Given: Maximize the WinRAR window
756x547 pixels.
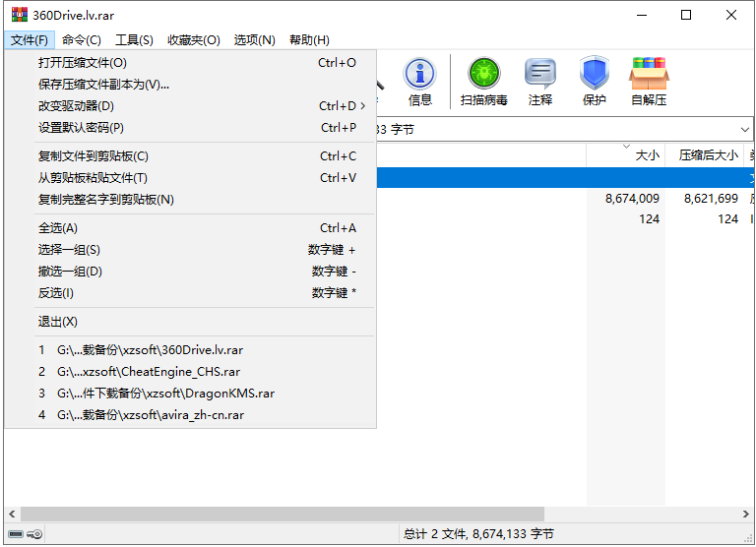Looking at the screenshot, I should [686, 16].
